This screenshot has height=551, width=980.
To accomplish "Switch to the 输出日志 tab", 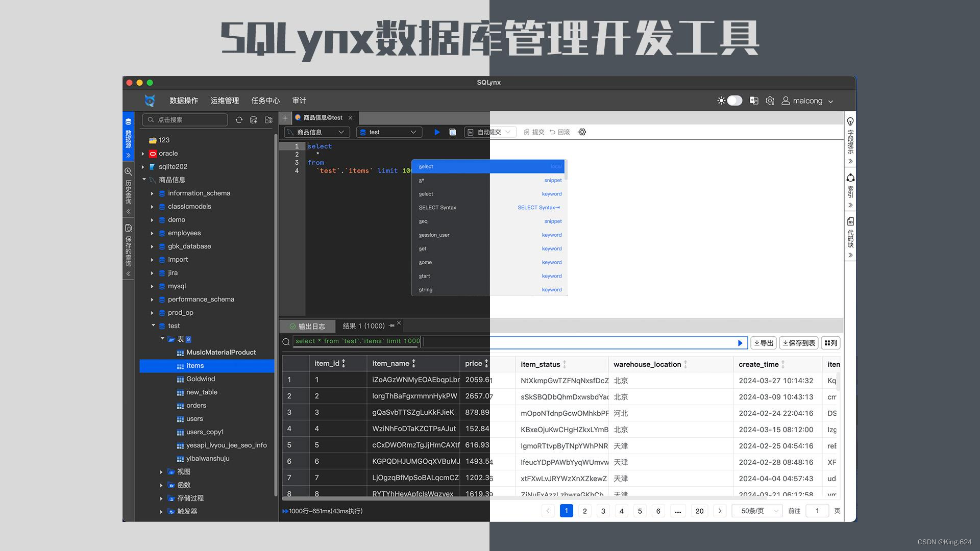I will point(307,326).
